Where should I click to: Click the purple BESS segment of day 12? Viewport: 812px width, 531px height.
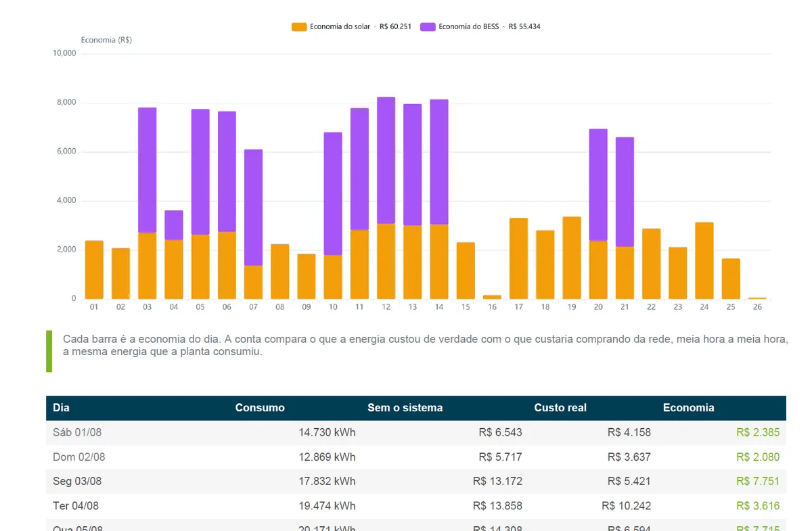pyautogui.click(x=386, y=160)
